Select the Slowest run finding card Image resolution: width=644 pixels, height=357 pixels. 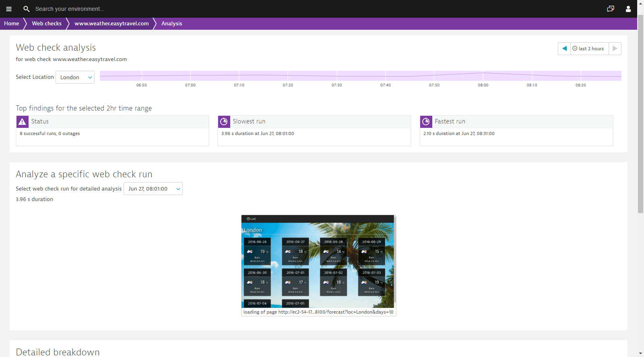(314, 131)
